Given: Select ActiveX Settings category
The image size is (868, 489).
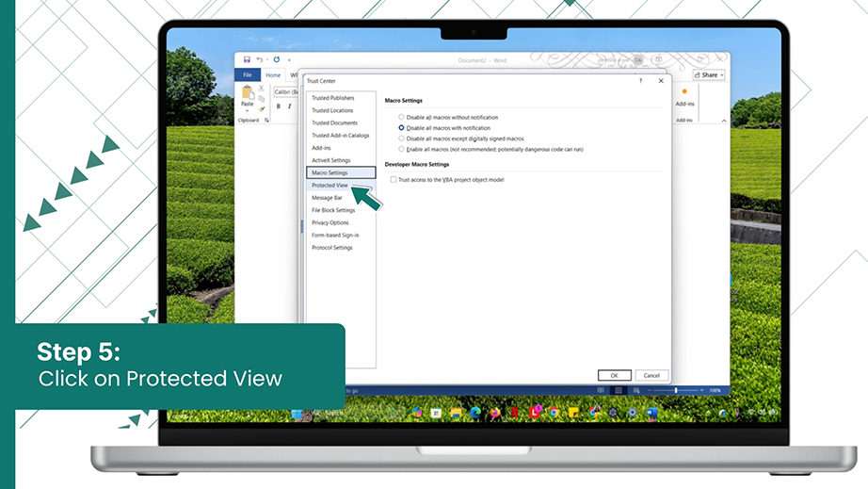Looking at the screenshot, I should click(x=331, y=160).
